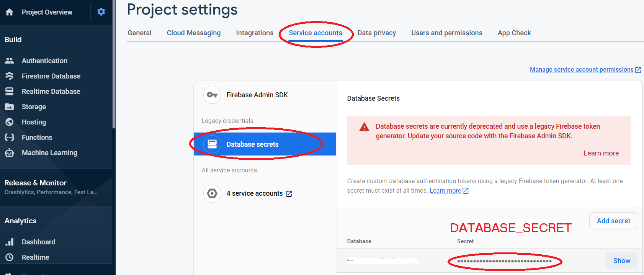Click the Firebase Admin SDK key icon
The width and height of the screenshot is (644, 275).
click(212, 95)
